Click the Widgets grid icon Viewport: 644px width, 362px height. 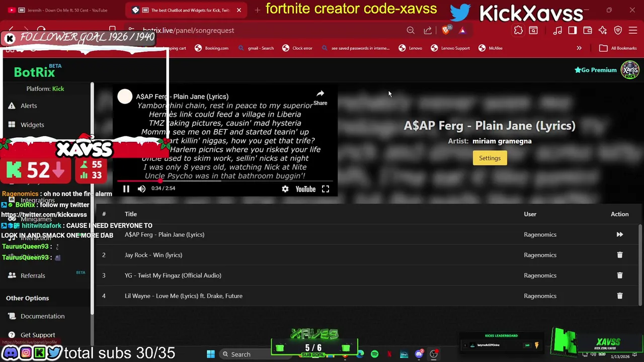(x=12, y=125)
